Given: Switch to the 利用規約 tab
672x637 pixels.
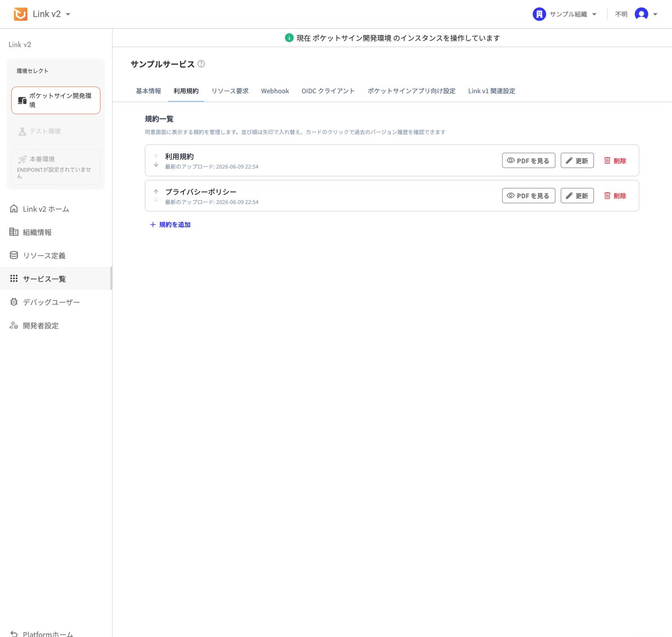Looking at the screenshot, I should [186, 91].
